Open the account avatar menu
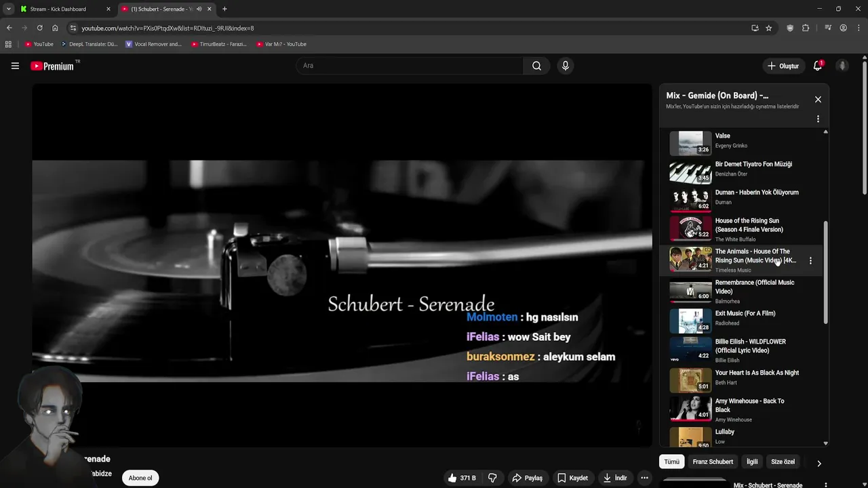The image size is (868, 488). [x=842, y=66]
